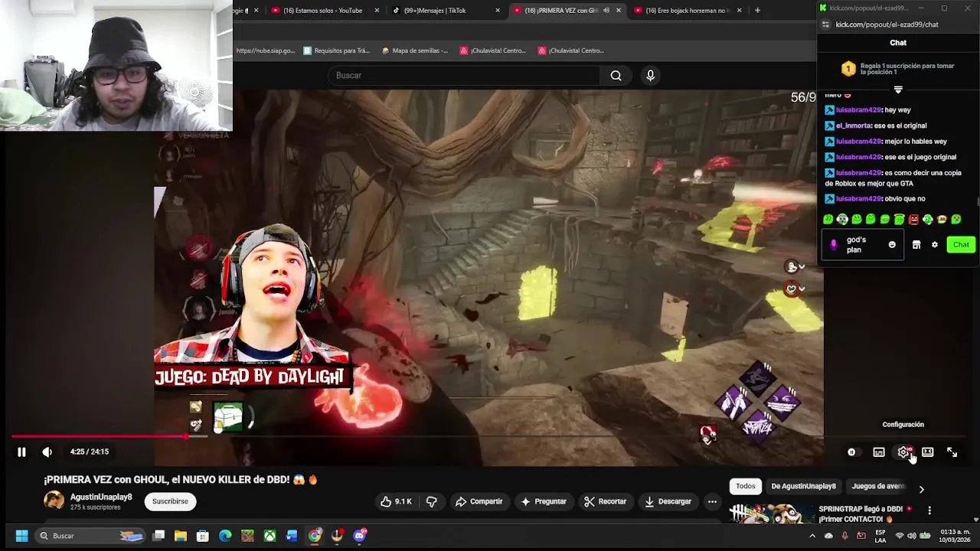This screenshot has width=980, height=551.
Task: Open more actions three-dot menu
Action: [712, 501]
